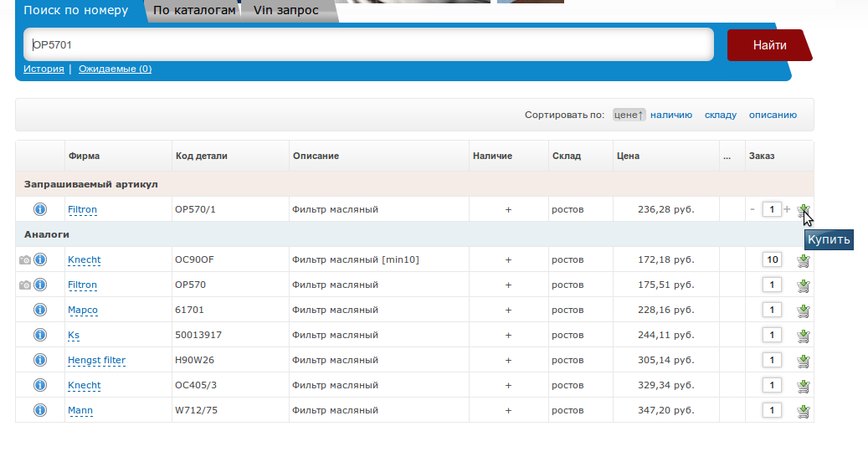This screenshot has width=868, height=462.
Task: Open the «Vin запрос» tab
Action: click(285, 11)
